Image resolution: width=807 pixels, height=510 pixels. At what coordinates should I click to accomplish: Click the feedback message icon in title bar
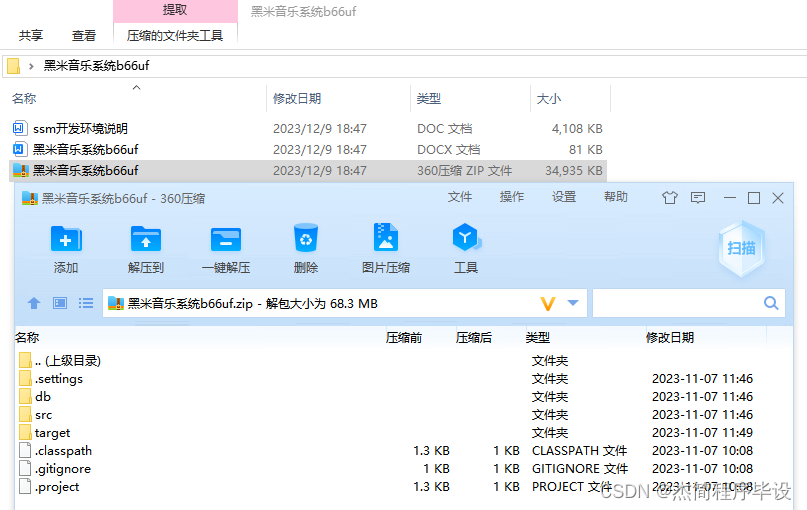[x=698, y=198]
